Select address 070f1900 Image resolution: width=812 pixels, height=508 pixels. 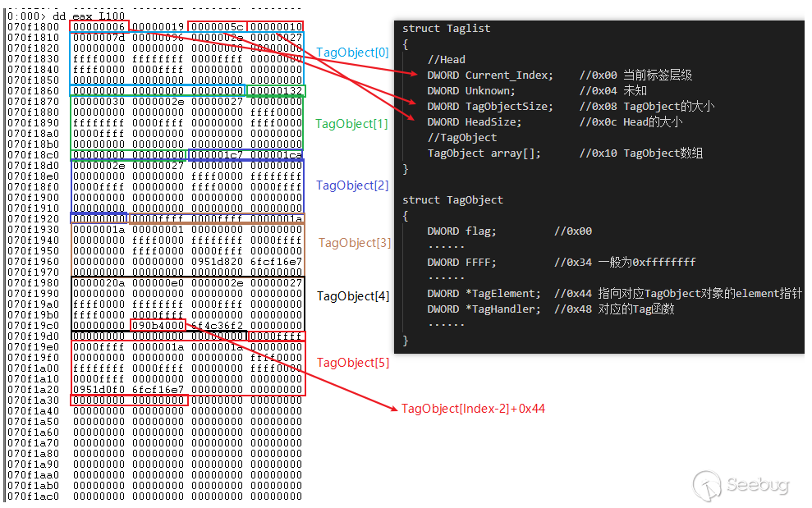tap(33, 198)
